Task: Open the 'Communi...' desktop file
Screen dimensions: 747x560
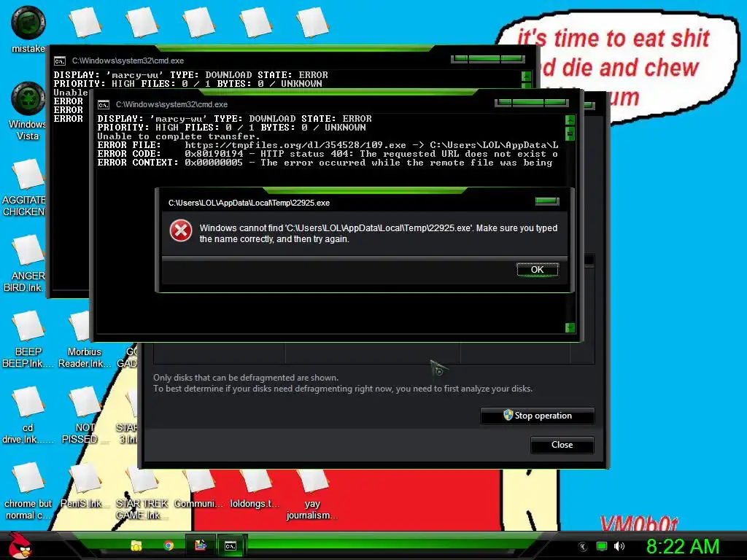Action: 198,488
